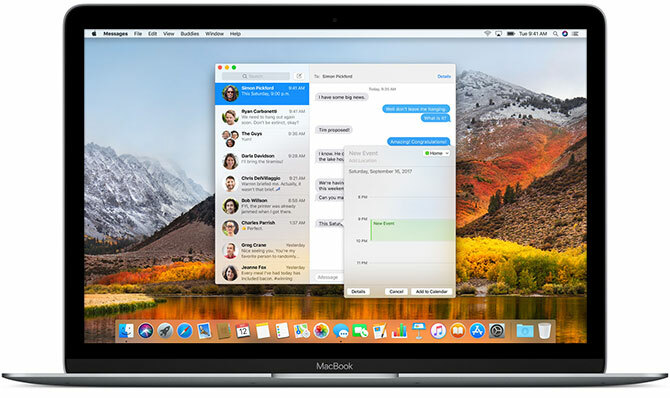Launch Safari from the dock
The image size is (670, 398).
click(185, 331)
